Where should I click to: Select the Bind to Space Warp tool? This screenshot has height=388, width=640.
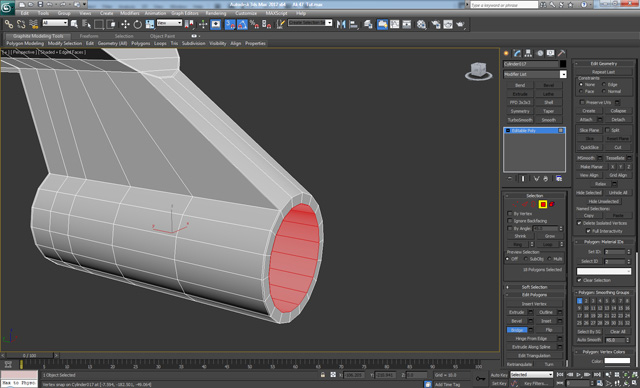pos(33,24)
